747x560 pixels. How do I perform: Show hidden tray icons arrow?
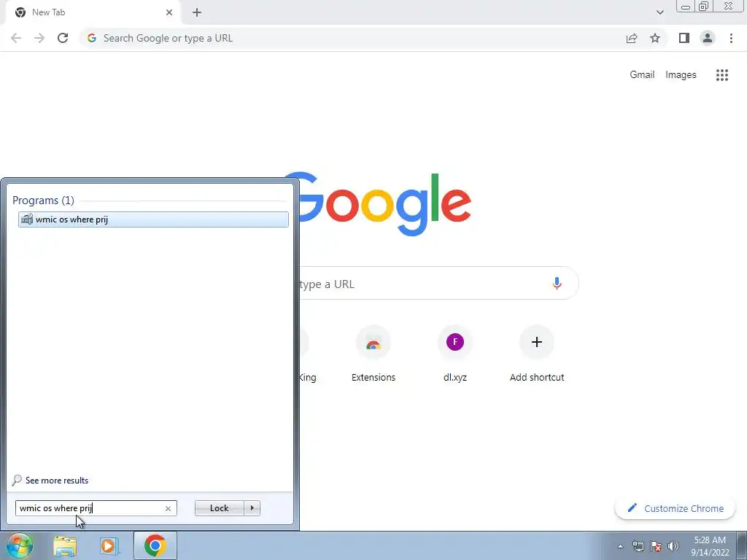[620, 546]
